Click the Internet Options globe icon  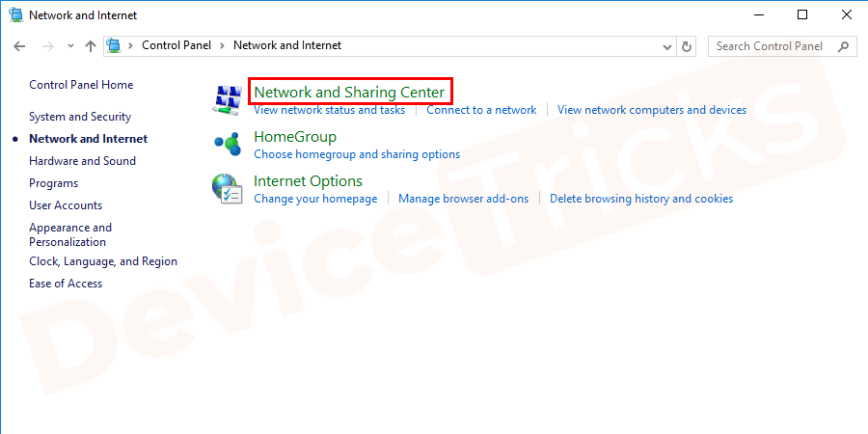pos(228,188)
